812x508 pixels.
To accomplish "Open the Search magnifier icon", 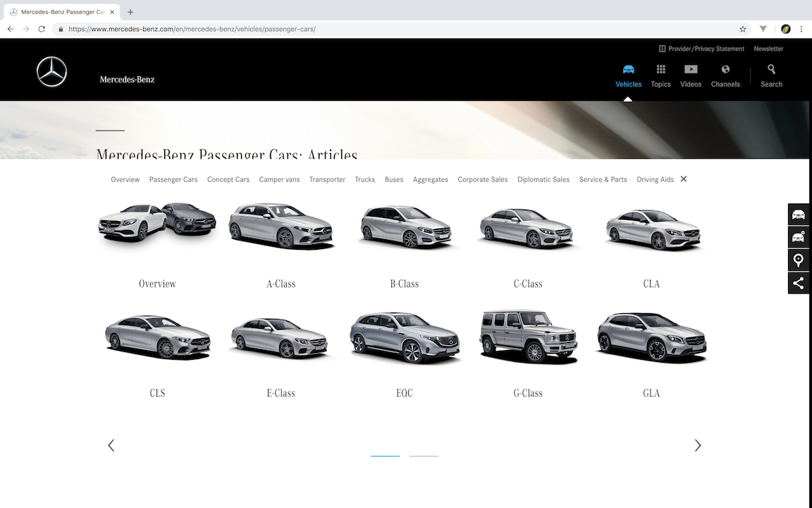I will click(x=771, y=69).
